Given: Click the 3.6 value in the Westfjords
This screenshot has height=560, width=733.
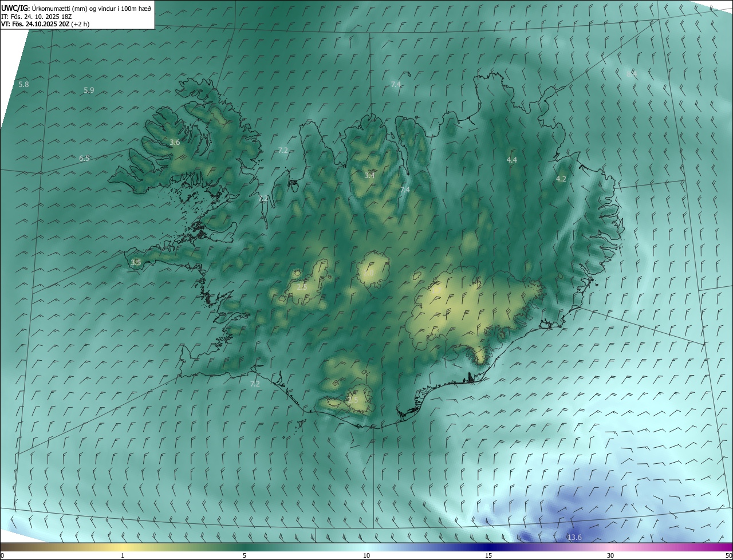Looking at the screenshot, I should point(175,143).
